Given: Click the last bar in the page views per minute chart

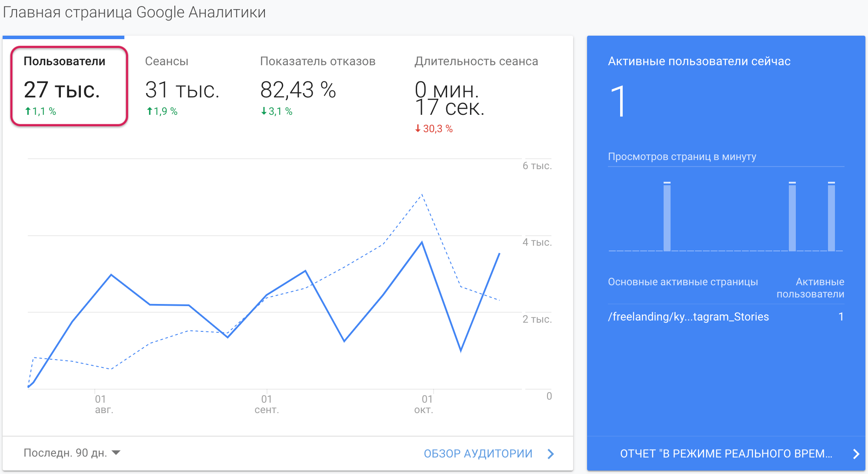Looking at the screenshot, I should 831,217.
